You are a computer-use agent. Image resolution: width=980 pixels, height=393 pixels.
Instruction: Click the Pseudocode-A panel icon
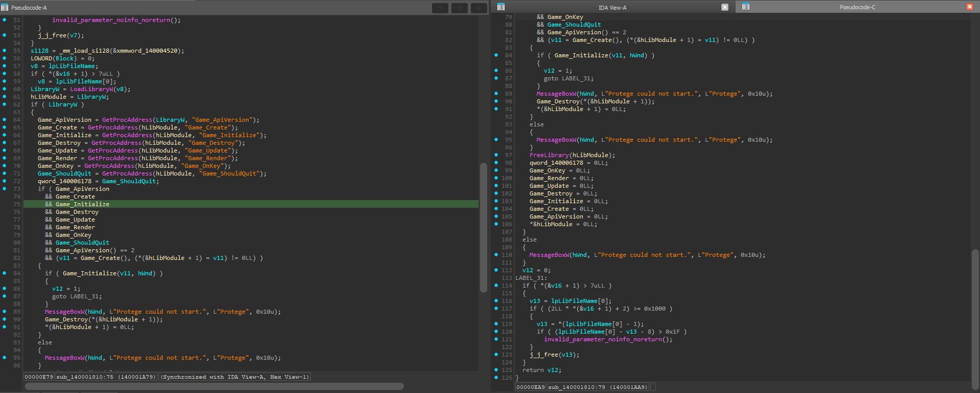(x=5, y=8)
